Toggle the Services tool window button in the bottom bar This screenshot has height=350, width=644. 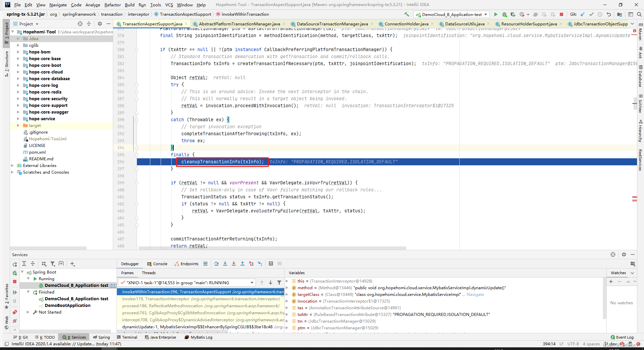click(x=74, y=337)
